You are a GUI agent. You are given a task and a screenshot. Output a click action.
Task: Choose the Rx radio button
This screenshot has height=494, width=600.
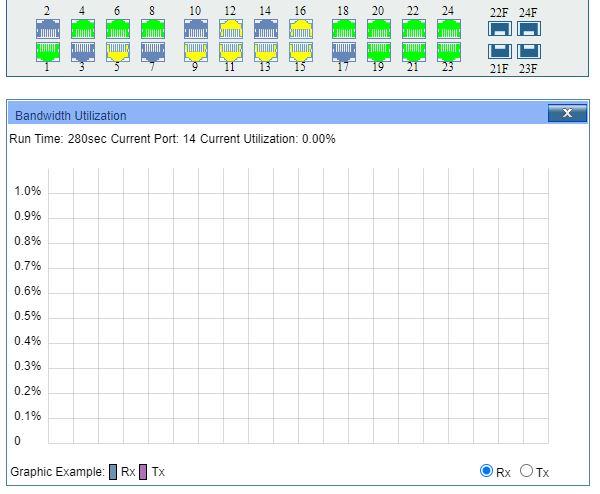486,471
